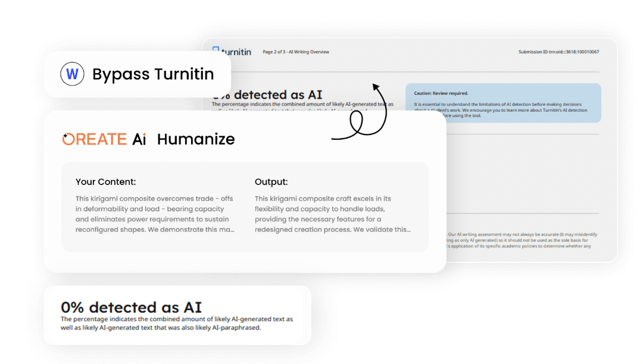The height and width of the screenshot is (364, 643).
Task: Click the Oreate AI logo
Action: 104,139
